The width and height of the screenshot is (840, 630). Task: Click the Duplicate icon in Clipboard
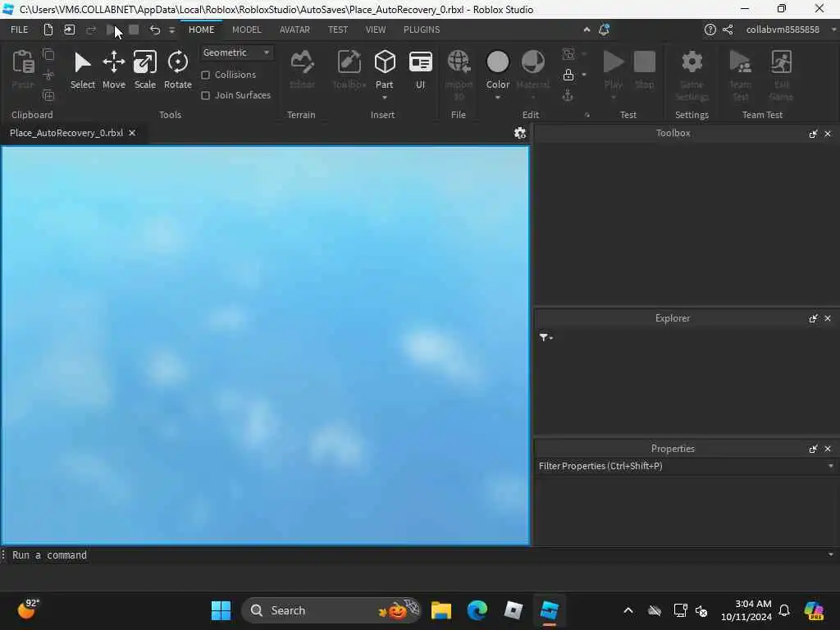[x=48, y=95]
